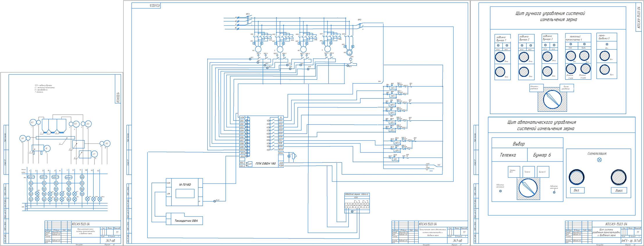This screenshot has height=246, width=644.
Task: Click the Ручное управление label box
Action: 567,88
